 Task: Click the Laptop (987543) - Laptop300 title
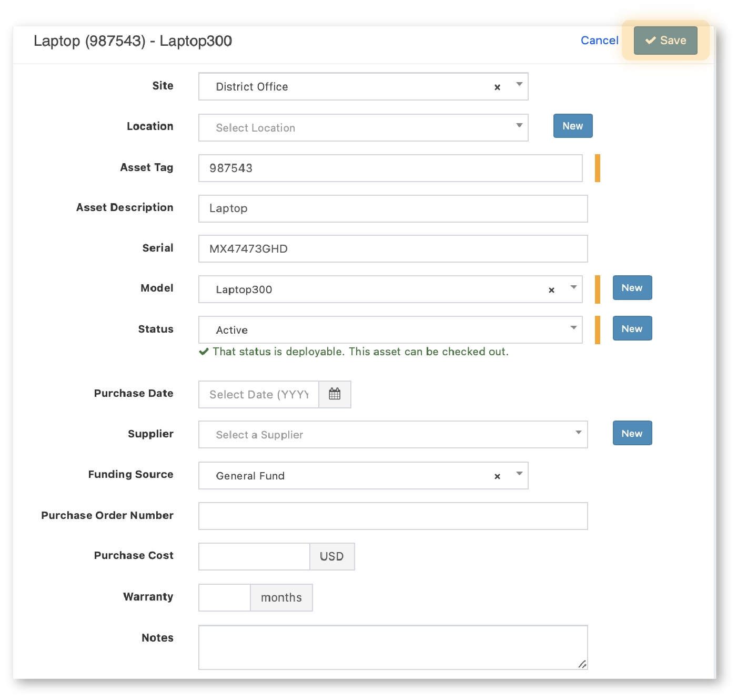133,41
